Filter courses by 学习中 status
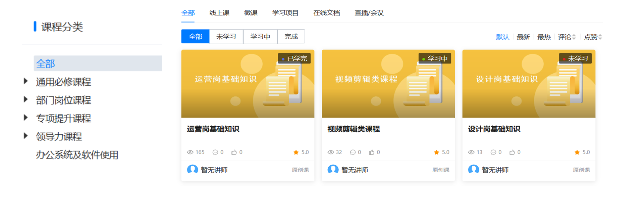 point(260,36)
